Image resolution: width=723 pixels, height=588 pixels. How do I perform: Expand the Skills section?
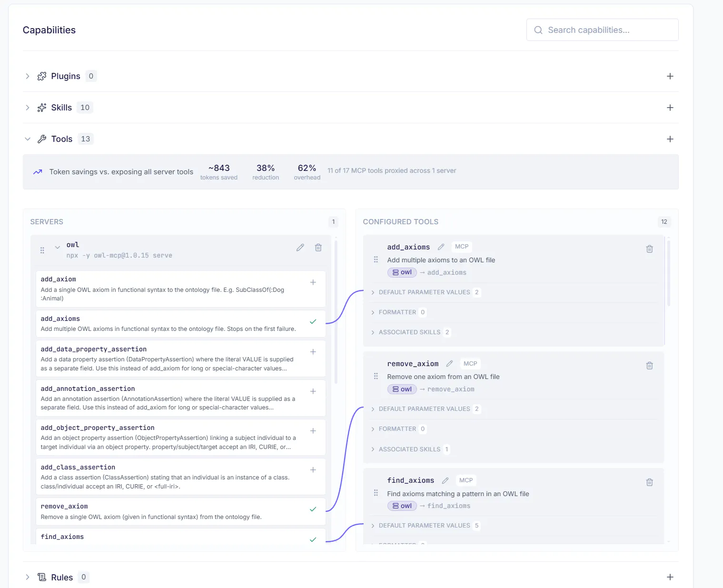point(28,108)
